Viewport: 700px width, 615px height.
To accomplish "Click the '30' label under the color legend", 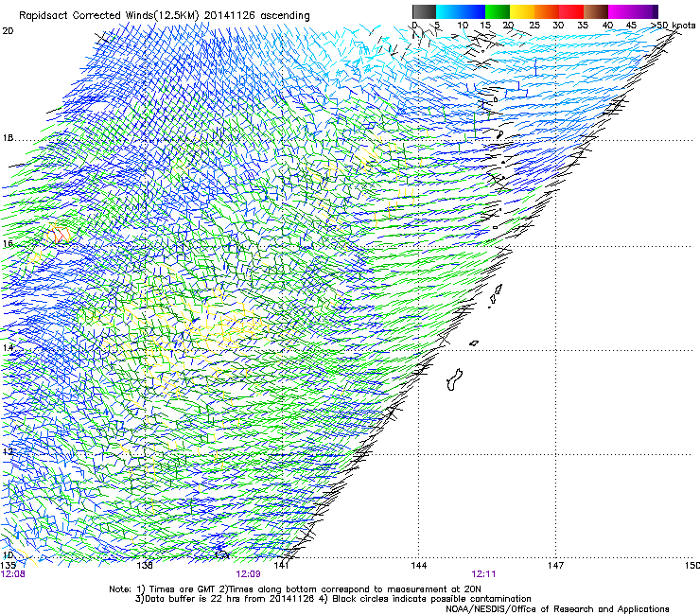I will (x=558, y=25).
